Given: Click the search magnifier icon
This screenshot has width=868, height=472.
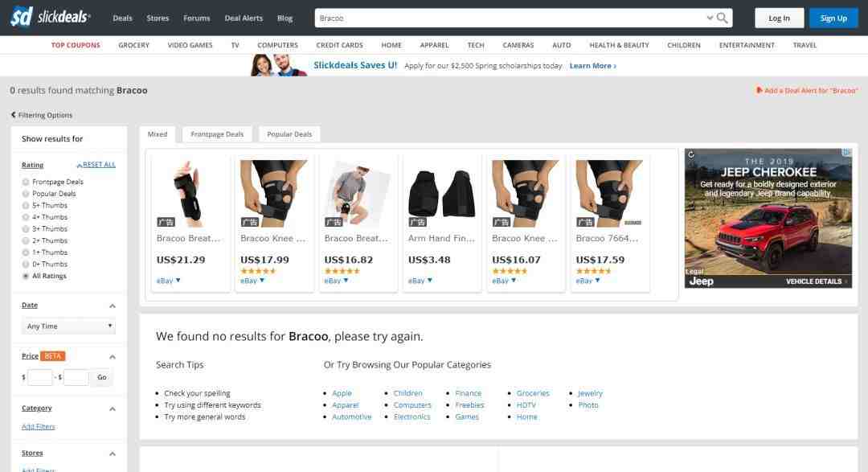Looking at the screenshot, I should [723, 18].
